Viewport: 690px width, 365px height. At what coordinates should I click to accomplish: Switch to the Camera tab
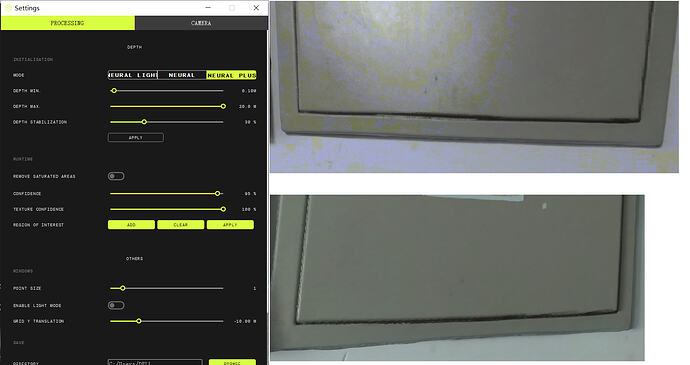point(201,23)
